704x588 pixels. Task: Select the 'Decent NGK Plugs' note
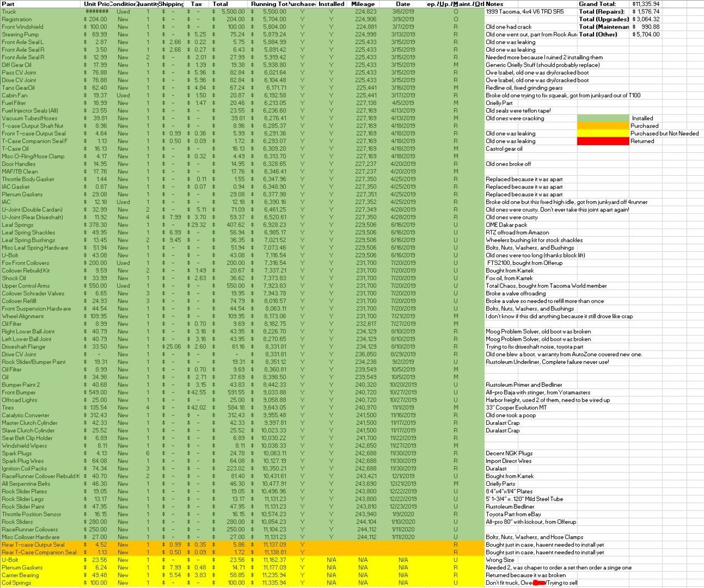(x=509, y=453)
